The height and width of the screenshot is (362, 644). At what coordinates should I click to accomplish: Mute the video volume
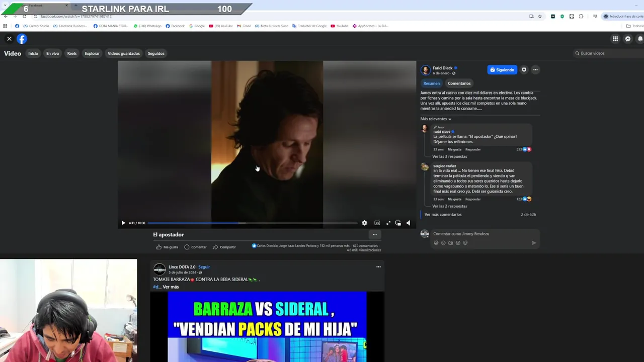[x=408, y=223]
